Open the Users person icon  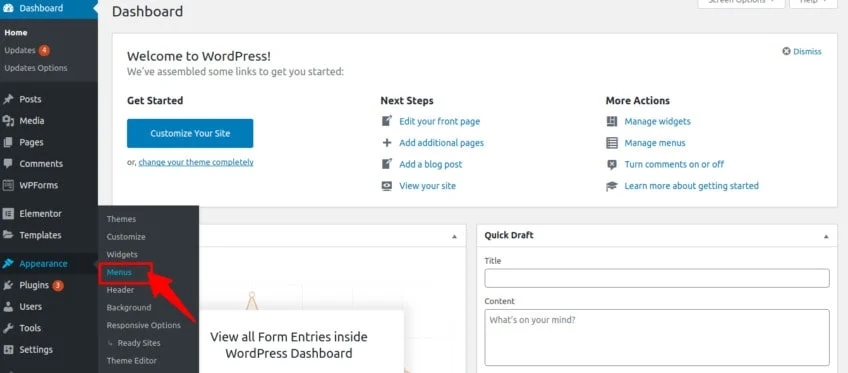coord(8,307)
